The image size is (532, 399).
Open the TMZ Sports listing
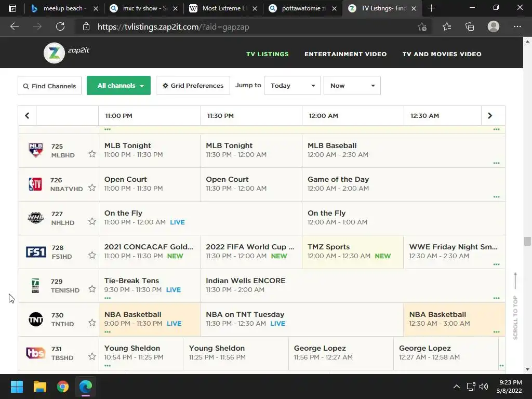[x=353, y=252]
